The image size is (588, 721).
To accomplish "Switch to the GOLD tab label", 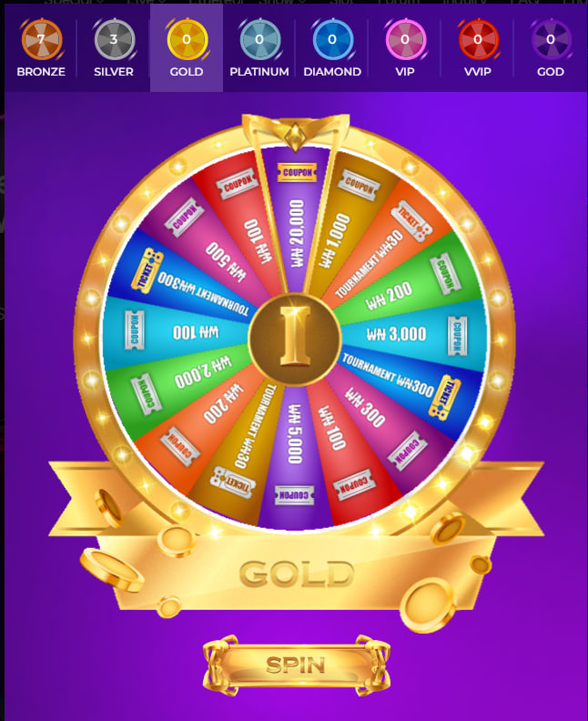I will (187, 72).
